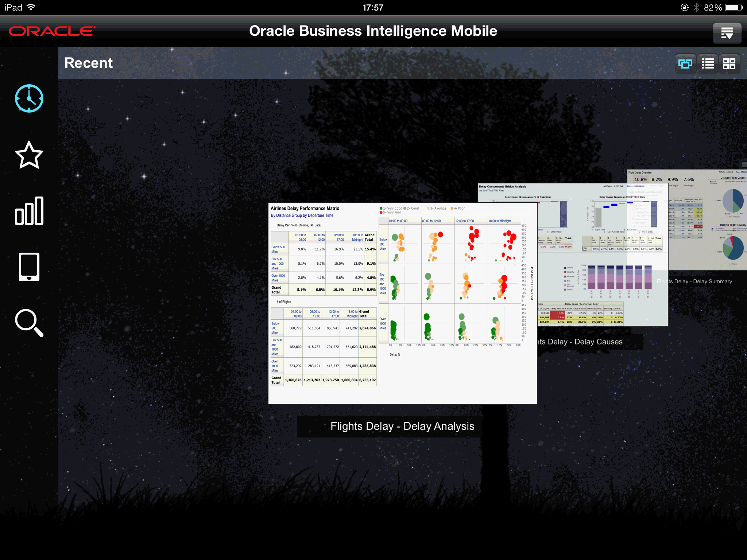Tap the Airlines Delay Performance Matrix title
Image resolution: width=747 pixels, height=560 pixels.
[305, 209]
